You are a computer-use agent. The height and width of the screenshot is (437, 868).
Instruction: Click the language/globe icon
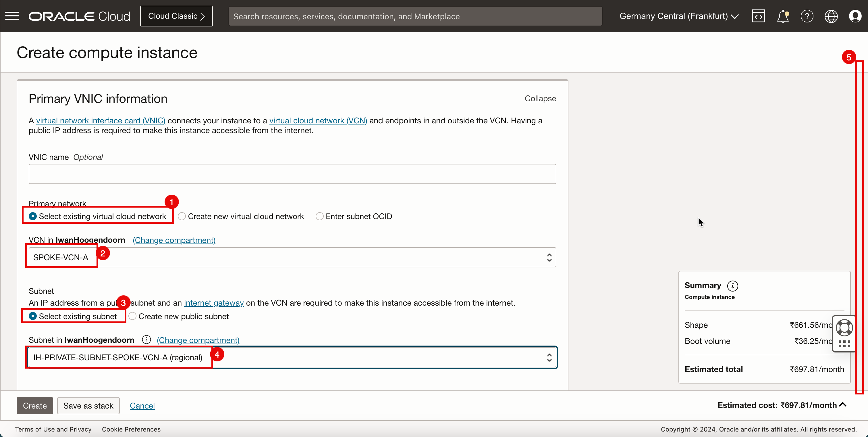[x=832, y=16]
